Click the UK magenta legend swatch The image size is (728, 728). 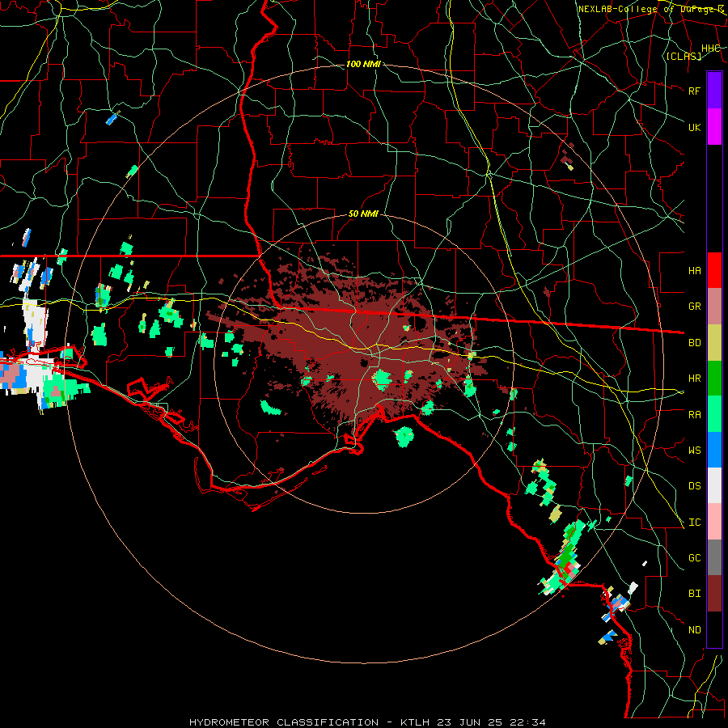pyautogui.click(x=714, y=127)
